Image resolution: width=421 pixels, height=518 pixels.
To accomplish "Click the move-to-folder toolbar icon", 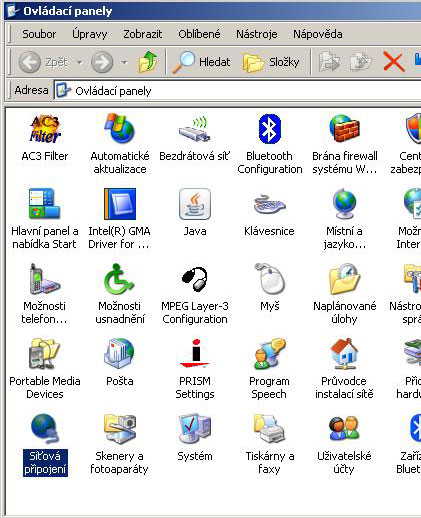I will click(x=328, y=62).
